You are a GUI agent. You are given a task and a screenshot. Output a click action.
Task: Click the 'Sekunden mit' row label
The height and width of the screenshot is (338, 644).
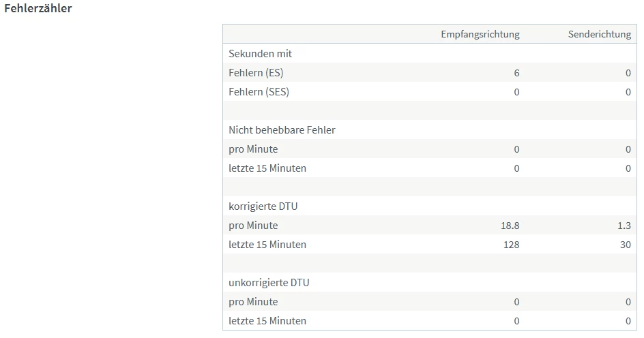[260, 54]
